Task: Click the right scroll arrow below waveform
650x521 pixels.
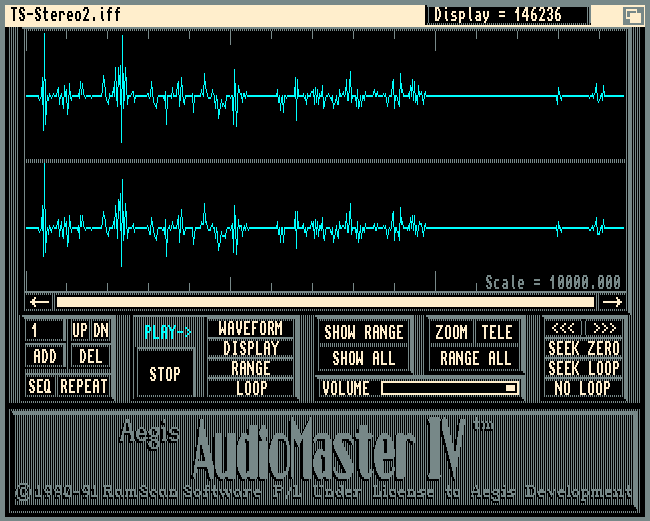Action: [x=612, y=302]
